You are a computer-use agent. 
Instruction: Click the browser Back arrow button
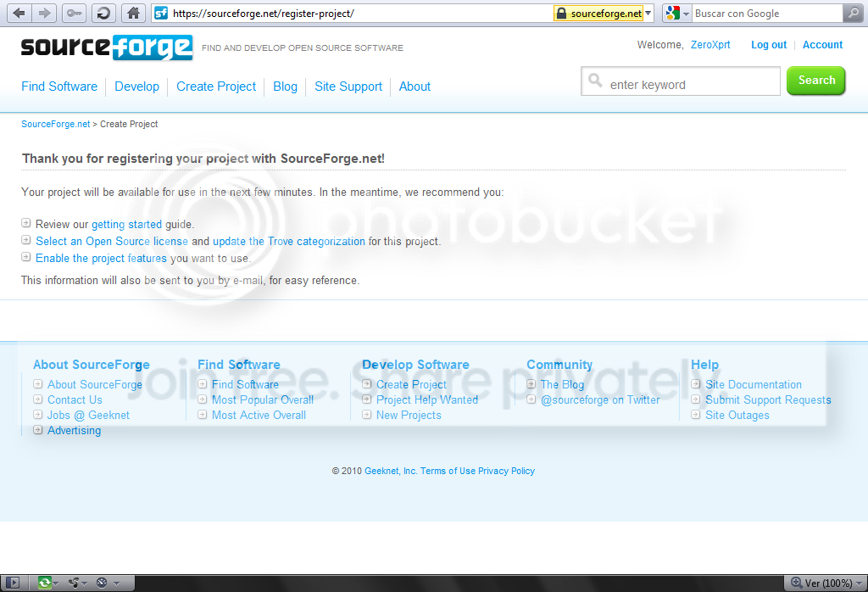point(19,14)
